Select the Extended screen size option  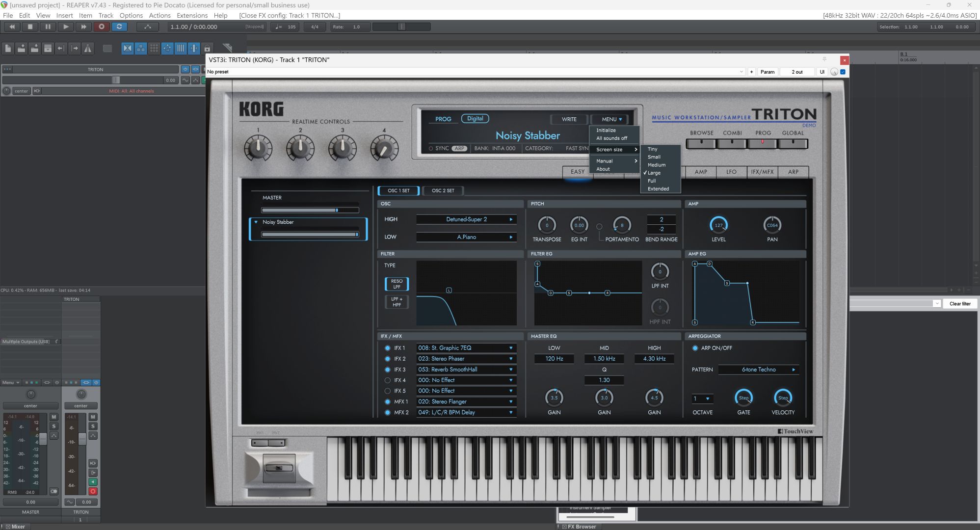pos(658,189)
